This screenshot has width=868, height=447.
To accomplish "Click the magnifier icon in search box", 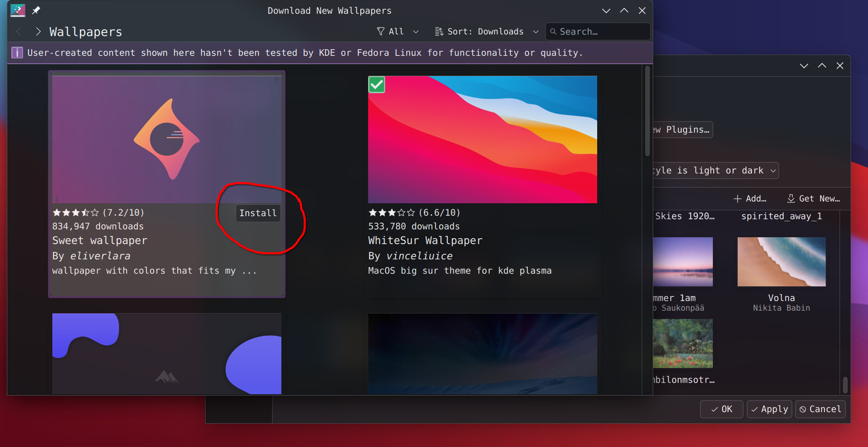I will point(553,32).
